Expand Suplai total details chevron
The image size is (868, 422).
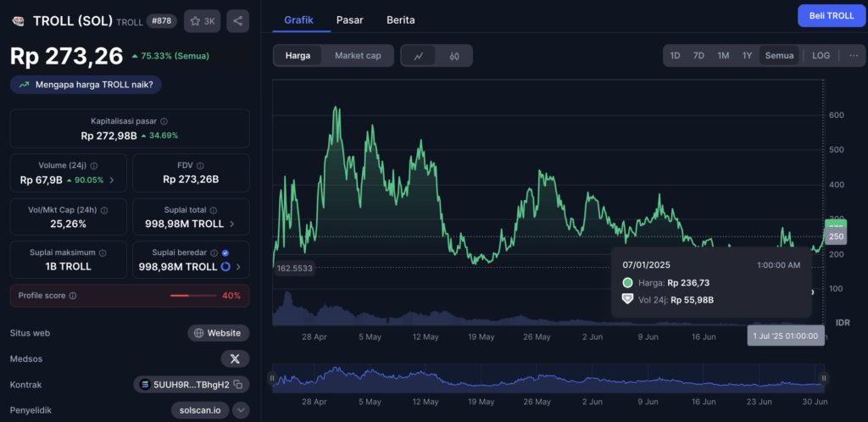(231, 224)
